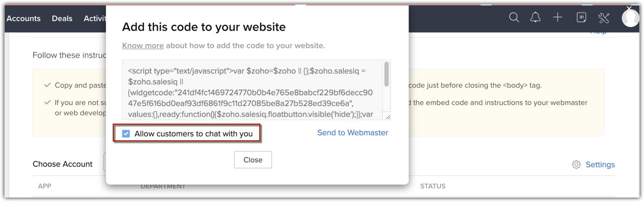
Task: Click the white X close icon
Action: tap(629, 8)
